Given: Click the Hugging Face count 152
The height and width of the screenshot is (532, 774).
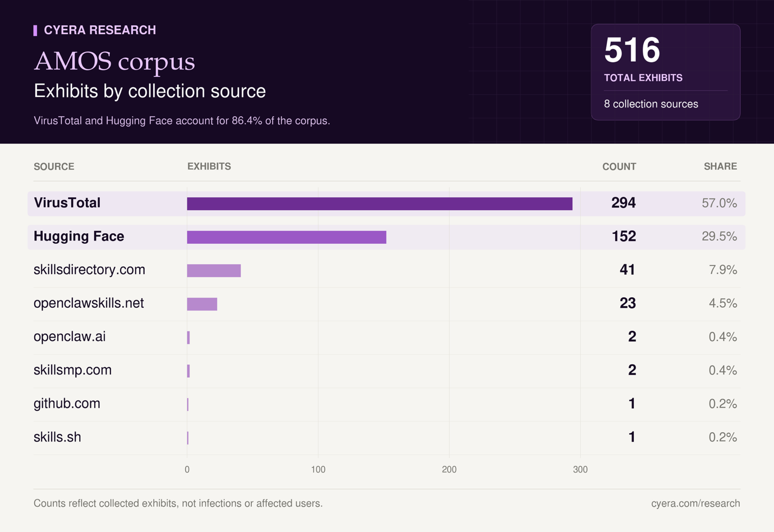Looking at the screenshot, I should [x=624, y=237].
